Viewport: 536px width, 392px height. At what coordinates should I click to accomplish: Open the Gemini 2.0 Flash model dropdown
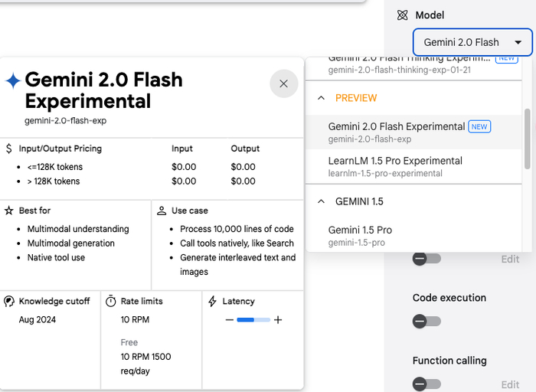pos(472,42)
